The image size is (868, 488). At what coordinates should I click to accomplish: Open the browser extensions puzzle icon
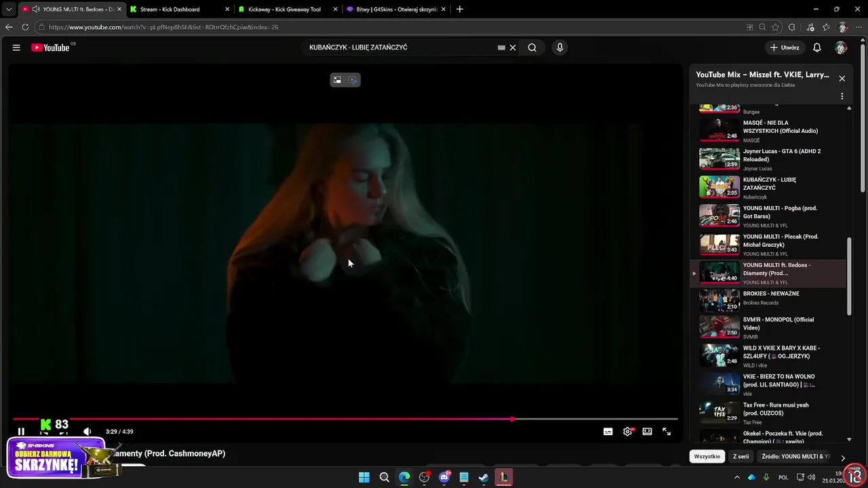(792, 27)
